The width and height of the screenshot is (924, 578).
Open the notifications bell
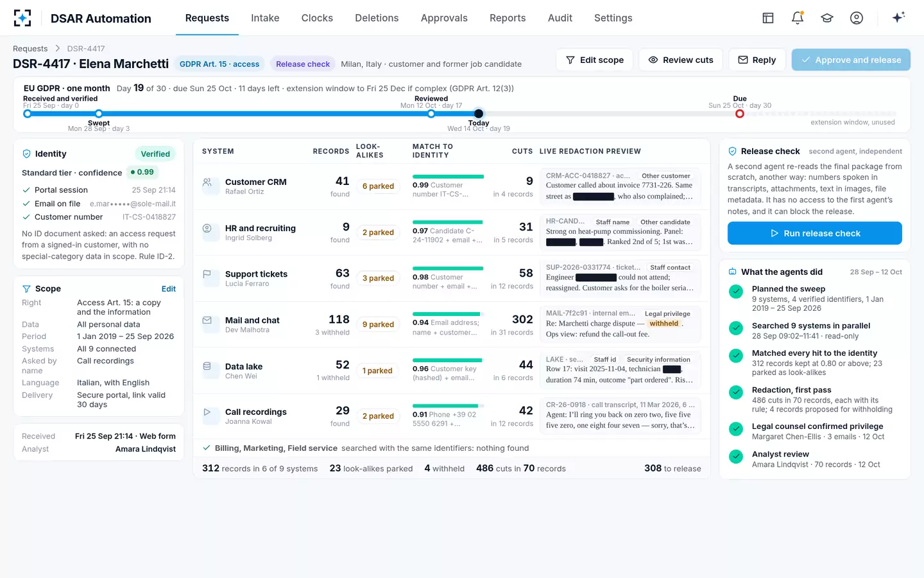[798, 18]
